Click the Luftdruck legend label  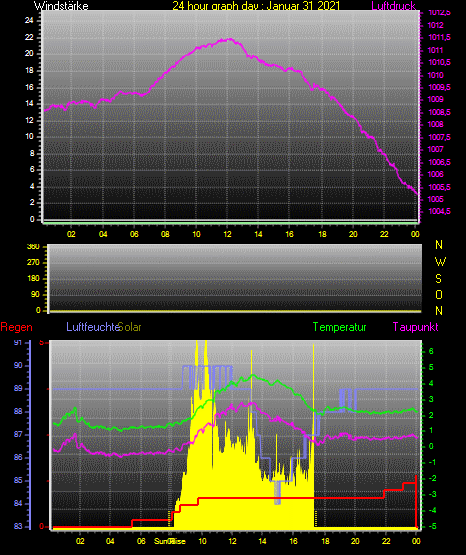393,6
